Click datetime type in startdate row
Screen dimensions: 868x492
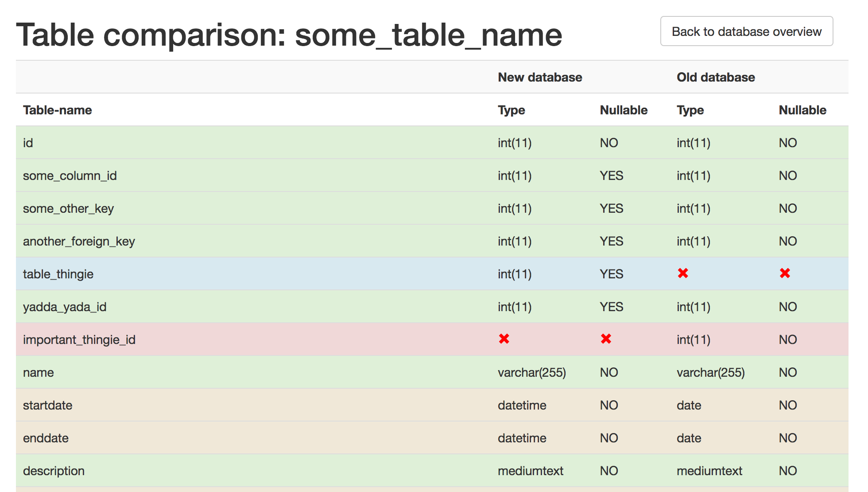click(x=522, y=405)
